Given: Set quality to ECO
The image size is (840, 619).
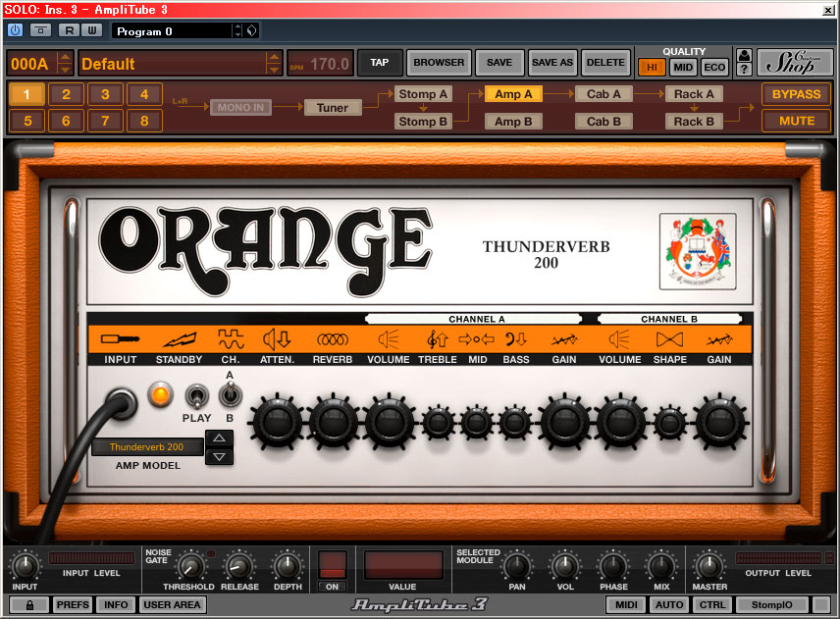Looking at the screenshot, I should [x=714, y=67].
